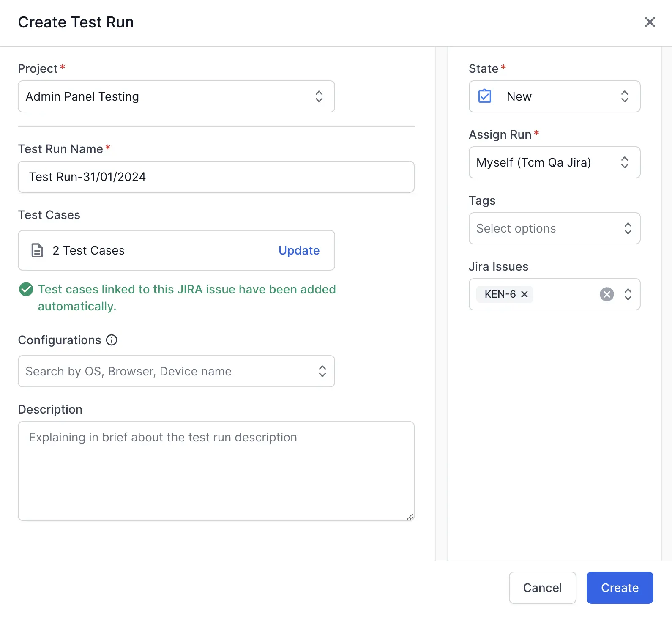Close the Create Test Run dialog
Screen dimensions: 672x619
[x=650, y=22]
